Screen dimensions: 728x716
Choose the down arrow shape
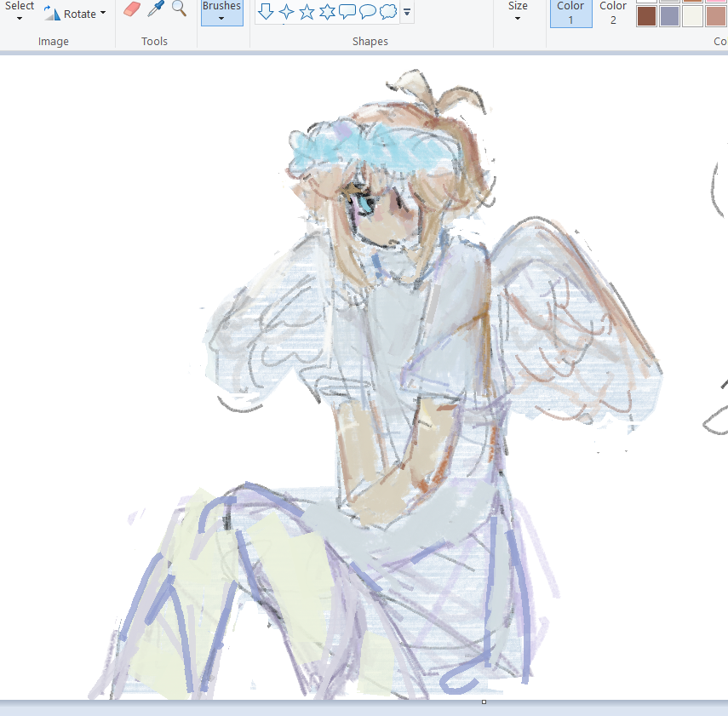point(266,12)
